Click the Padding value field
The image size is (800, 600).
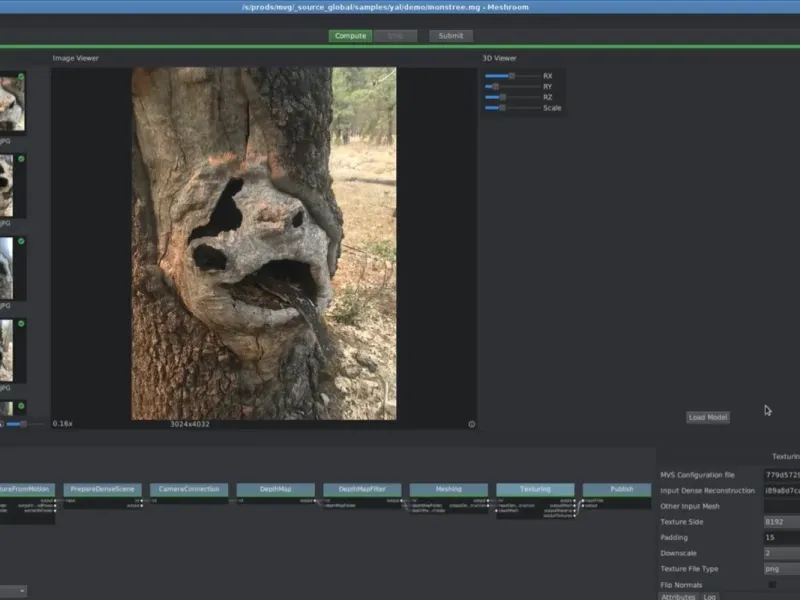click(781, 537)
